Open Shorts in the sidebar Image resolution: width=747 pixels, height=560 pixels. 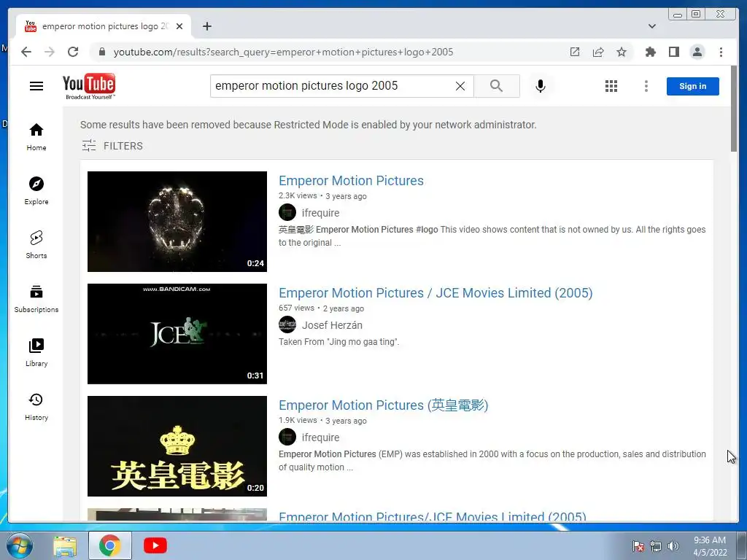tap(36, 245)
